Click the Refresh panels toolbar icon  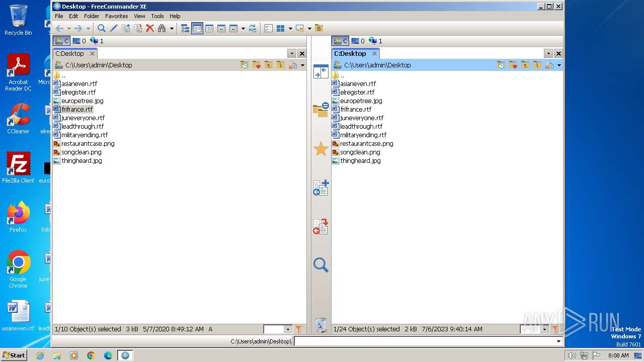(x=253, y=29)
